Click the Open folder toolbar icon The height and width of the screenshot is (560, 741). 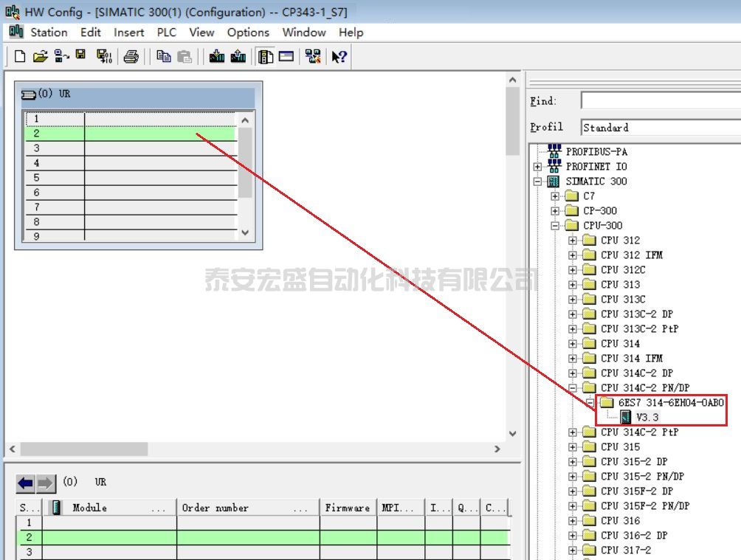coord(40,57)
